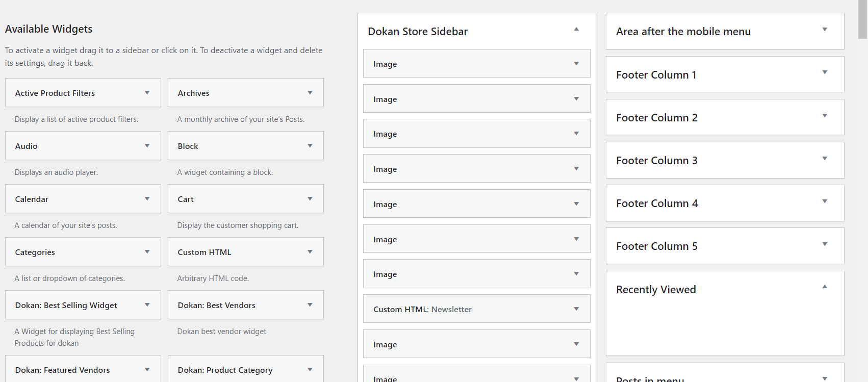
Task: Expand the Custom HTML: Newsletter widget
Action: pyautogui.click(x=576, y=309)
